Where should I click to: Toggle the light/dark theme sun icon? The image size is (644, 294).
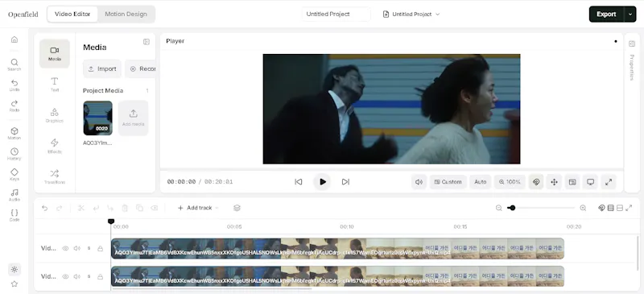[x=14, y=270]
